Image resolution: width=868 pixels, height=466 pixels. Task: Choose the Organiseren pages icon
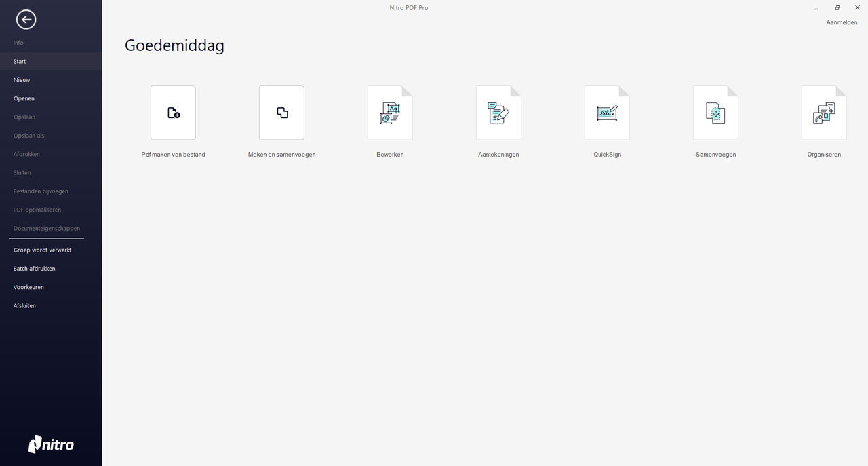click(x=824, y=113)
